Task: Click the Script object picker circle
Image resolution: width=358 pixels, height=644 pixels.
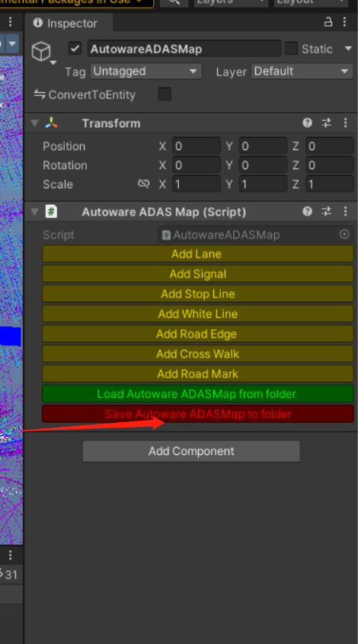Action: [344, 235]
